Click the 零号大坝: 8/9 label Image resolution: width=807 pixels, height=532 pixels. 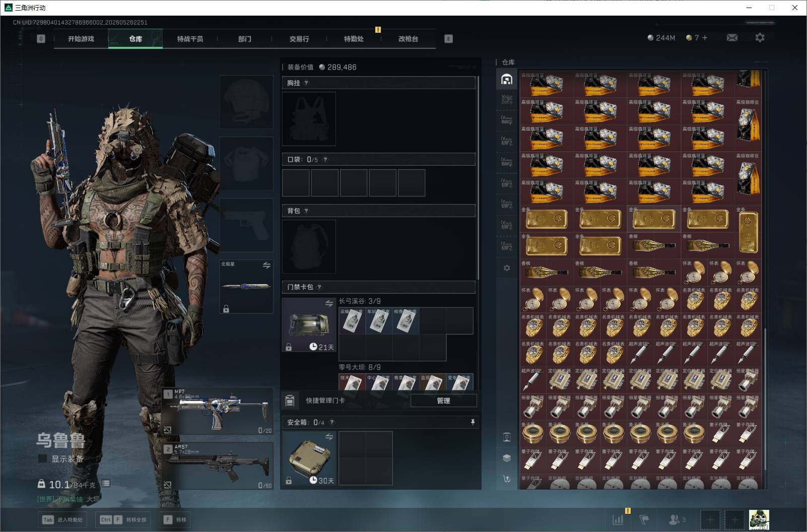[360, 367]
